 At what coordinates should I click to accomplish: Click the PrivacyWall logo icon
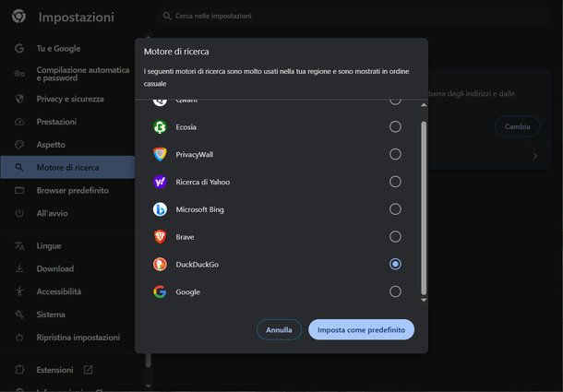tap(160, 154)
